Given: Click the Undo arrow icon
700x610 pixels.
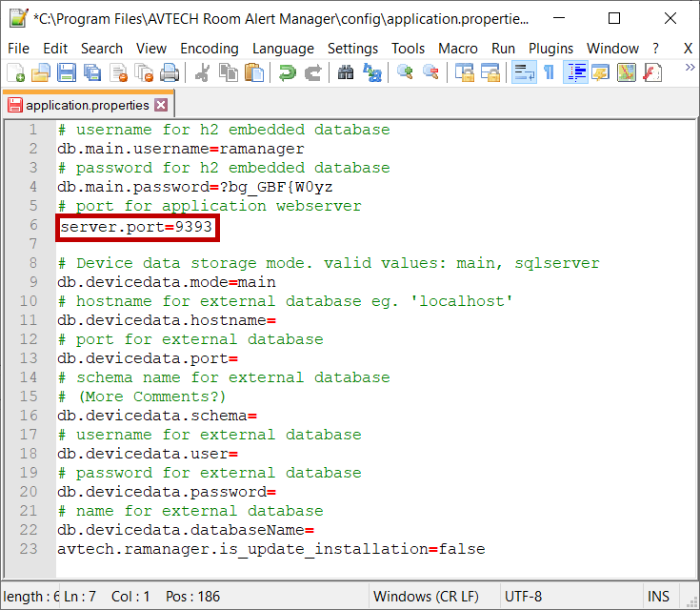Looking at the screenshot, I should (x=287, y=73).
